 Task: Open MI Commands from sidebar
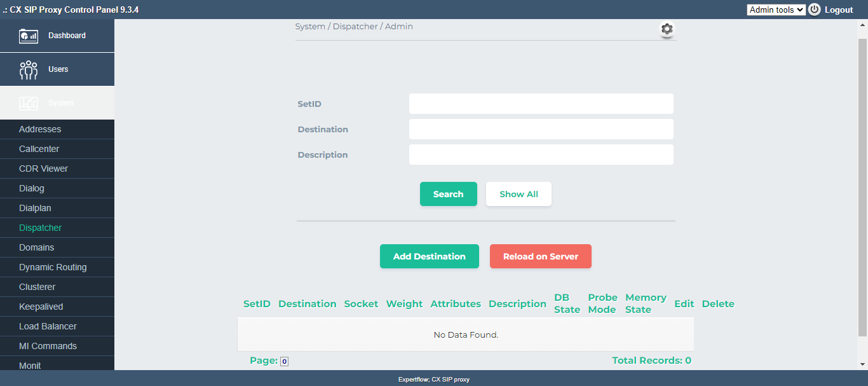(48, 346)
